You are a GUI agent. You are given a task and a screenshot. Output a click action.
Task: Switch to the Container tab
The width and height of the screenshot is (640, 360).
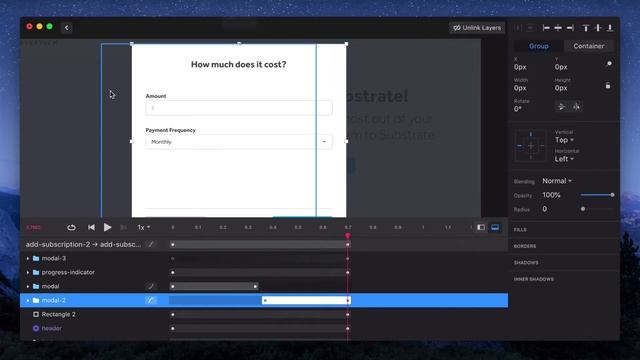tap(589, 46)
